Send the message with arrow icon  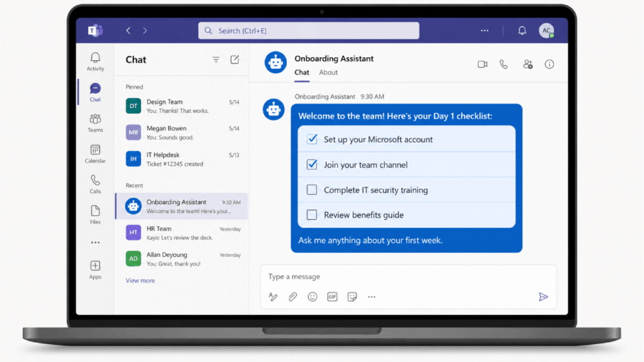pos(543,297)
